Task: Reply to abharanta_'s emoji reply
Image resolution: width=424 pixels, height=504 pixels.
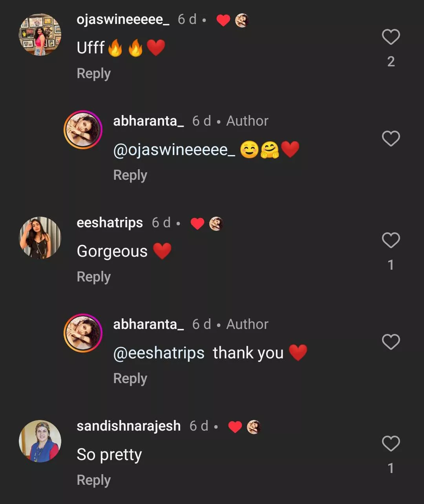Action: coord(130,175)
